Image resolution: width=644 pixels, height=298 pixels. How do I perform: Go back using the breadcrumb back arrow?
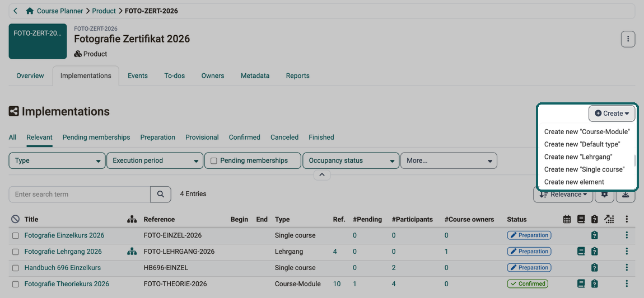[x=15, y=11]
